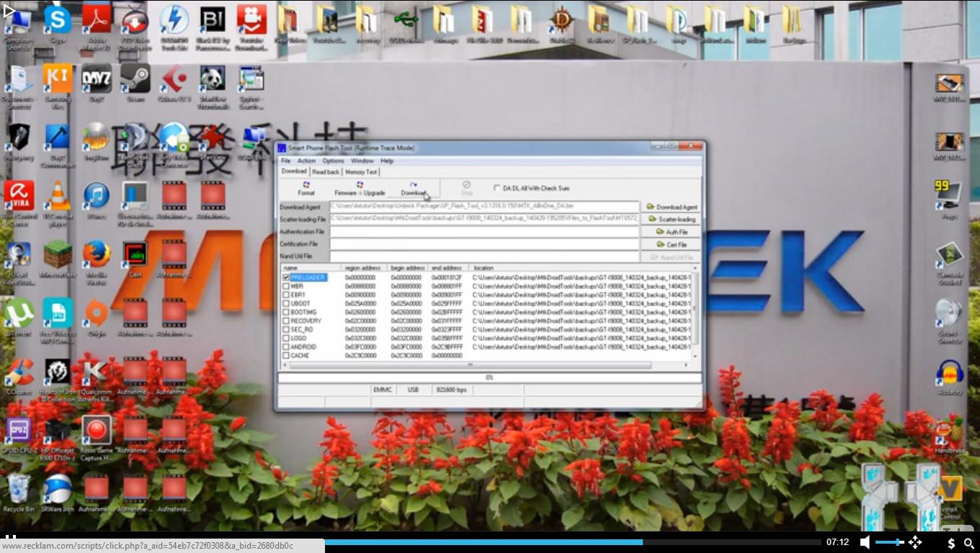Toggle fullscreen in the video player
The width and height of the screenshot is (980, 553).
click(915, 542)
